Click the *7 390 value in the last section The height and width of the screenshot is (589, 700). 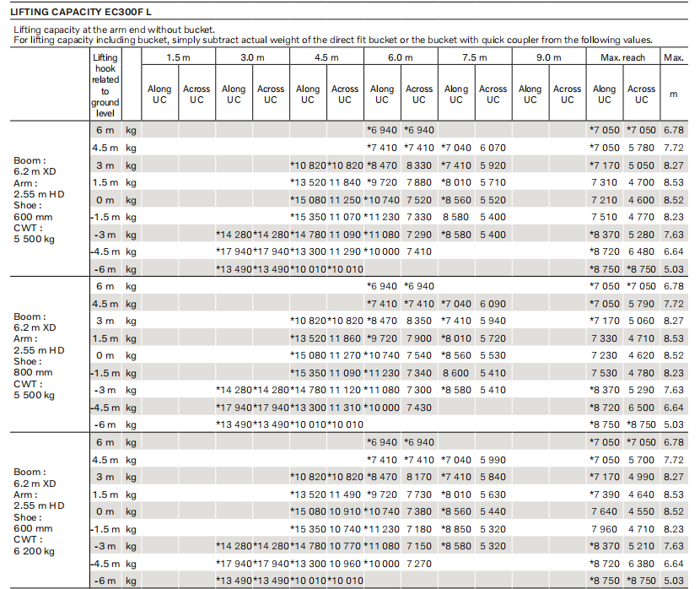pos(604,494)
